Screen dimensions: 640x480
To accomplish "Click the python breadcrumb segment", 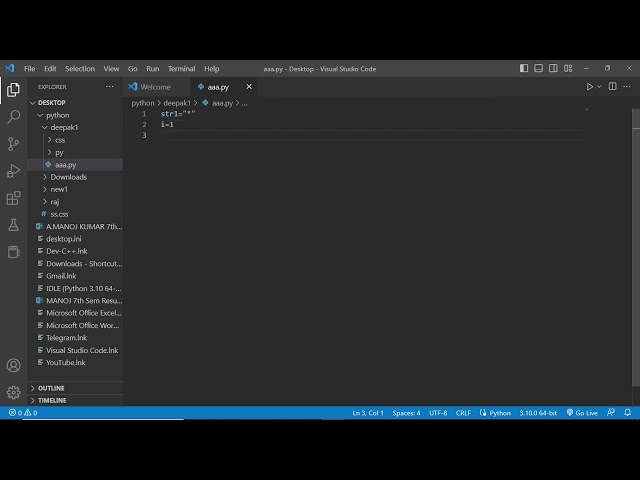I will point(143,103).
